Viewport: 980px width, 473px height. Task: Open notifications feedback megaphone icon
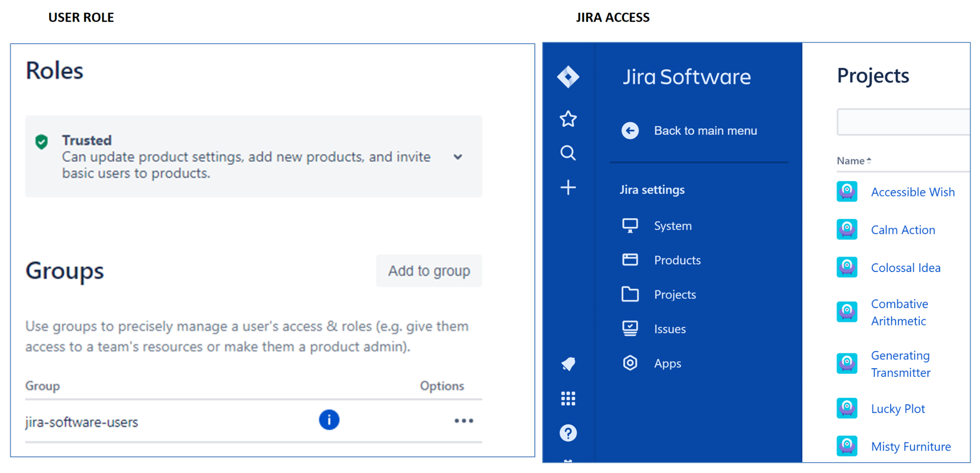coord(568,364)
